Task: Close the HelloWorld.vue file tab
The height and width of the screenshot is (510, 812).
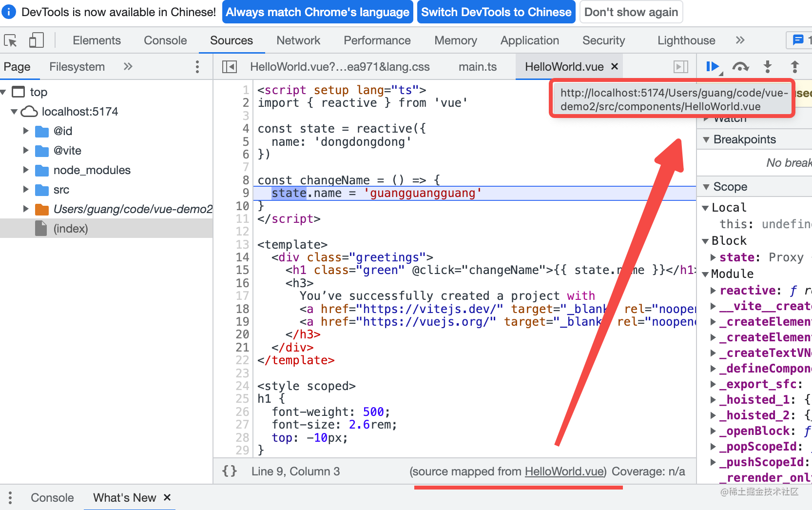Action: click(x=615, y=66)
